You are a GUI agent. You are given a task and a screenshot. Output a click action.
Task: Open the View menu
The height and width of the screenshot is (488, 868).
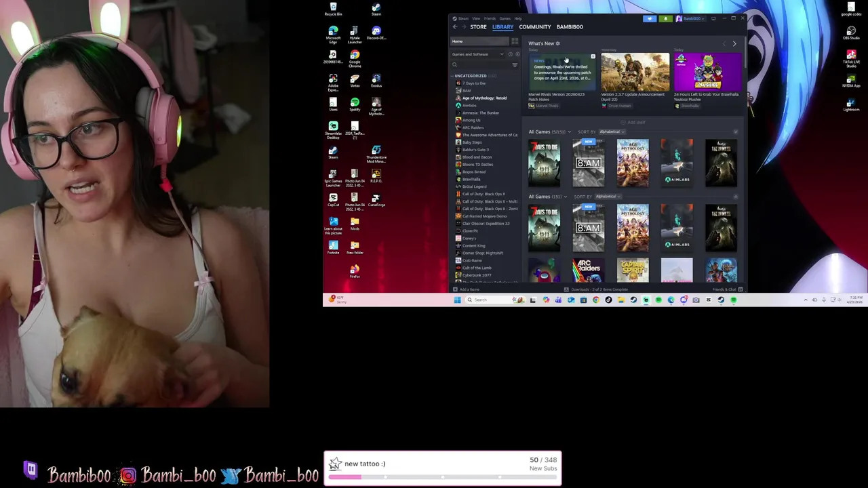pyautogui.click(x=476, y=18)
